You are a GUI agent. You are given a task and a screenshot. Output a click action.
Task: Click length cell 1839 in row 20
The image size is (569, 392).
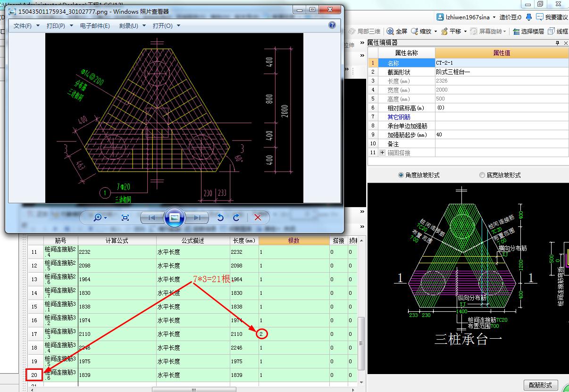[x=244, y=375]
